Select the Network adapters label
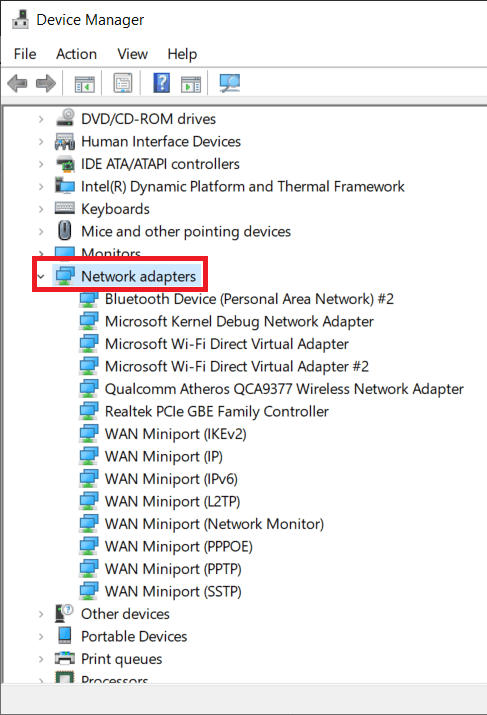This screenshot has height=715, width=487. (x=139, y=276)
